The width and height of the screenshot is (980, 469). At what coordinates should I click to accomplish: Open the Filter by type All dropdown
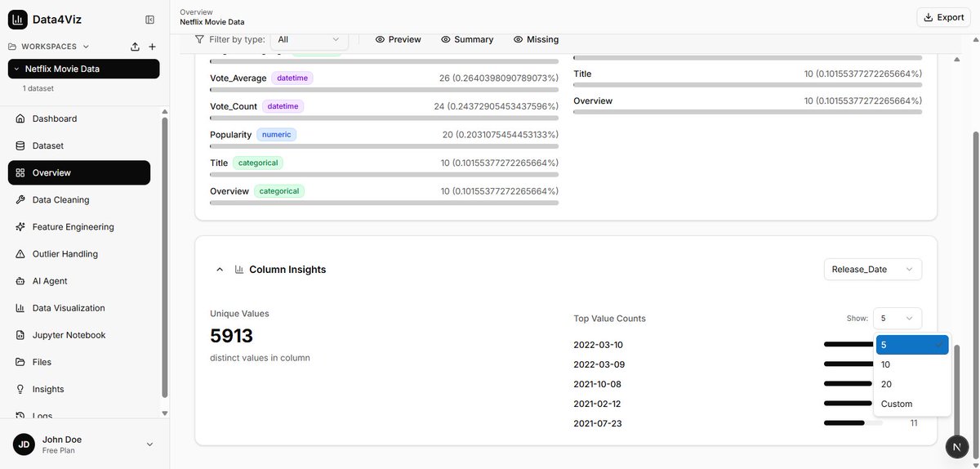[310, 39]
